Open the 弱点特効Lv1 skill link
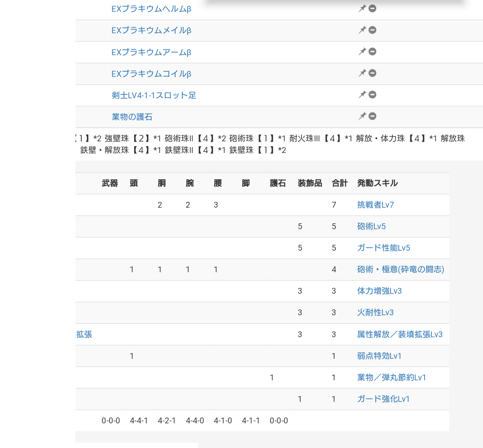This screenshot has height=448, width=483. point(379,356)
